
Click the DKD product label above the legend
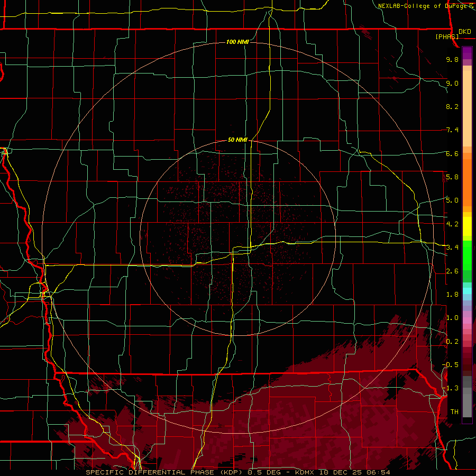pyautogui.click(x=465, y=32)
